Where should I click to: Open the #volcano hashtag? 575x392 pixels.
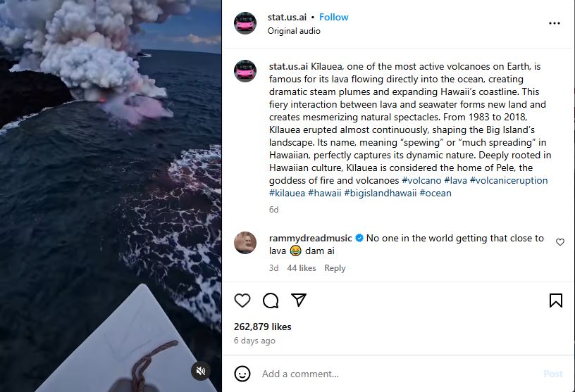[x=421, y=180]
